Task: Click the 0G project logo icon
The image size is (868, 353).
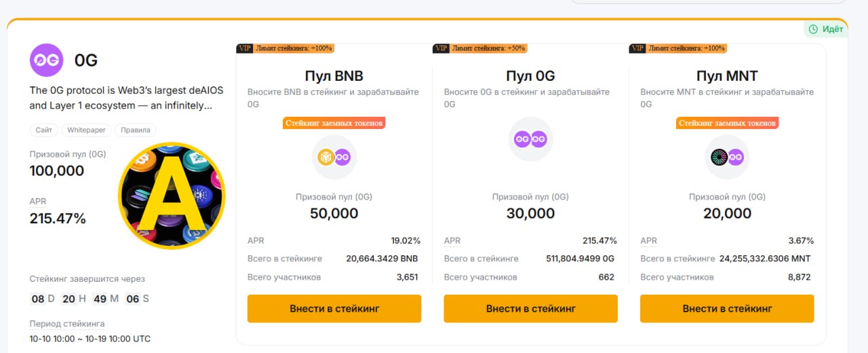Action: pyautogui.click(x=46, y=60)
